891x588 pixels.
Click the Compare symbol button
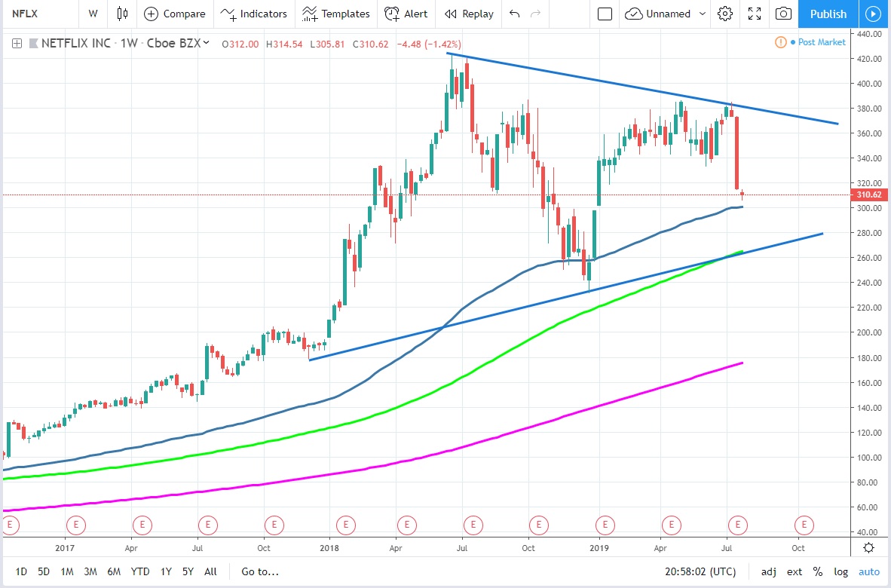pyautogui.click(x=175, y=14)
